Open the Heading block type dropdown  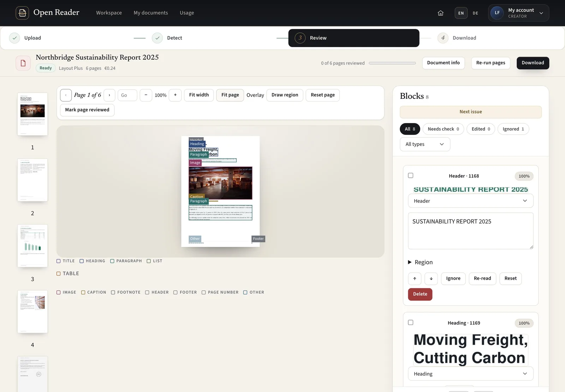470,374
